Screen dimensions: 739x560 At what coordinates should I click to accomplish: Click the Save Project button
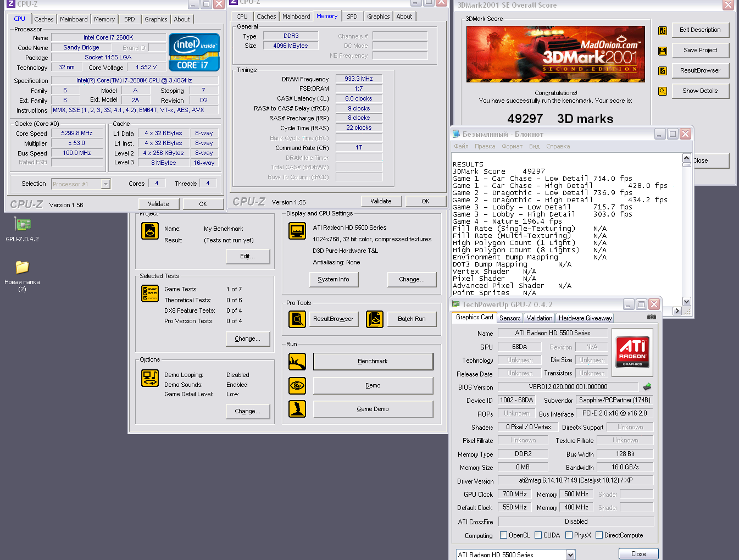pyautogui.click(x=701, y=50)
